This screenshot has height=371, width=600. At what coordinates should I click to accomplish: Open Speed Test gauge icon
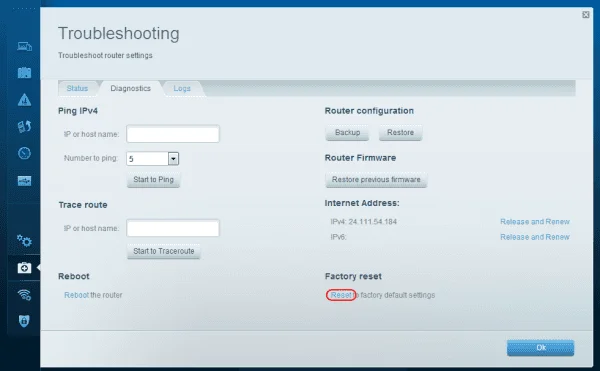tap(24, 153)
